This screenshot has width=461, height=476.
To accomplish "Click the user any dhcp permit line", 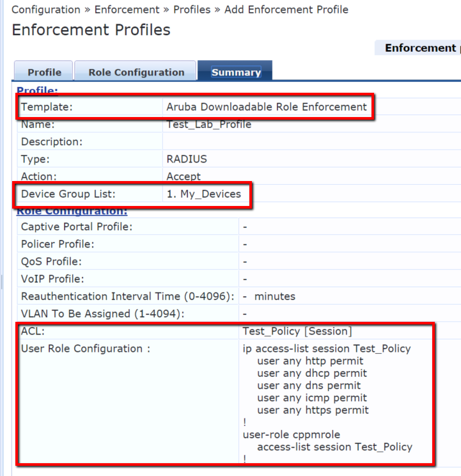I will click(x=312, y=373).
